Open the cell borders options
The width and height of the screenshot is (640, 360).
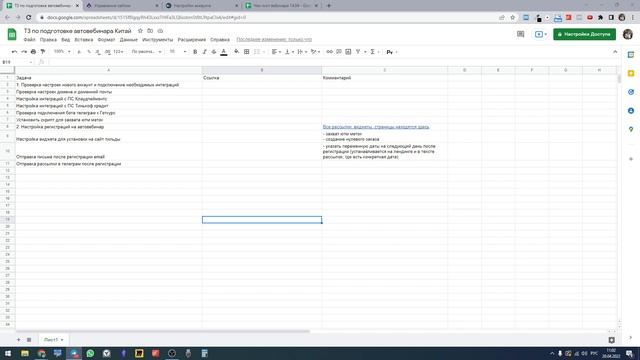pyautogui.click(x=247, y=52)
